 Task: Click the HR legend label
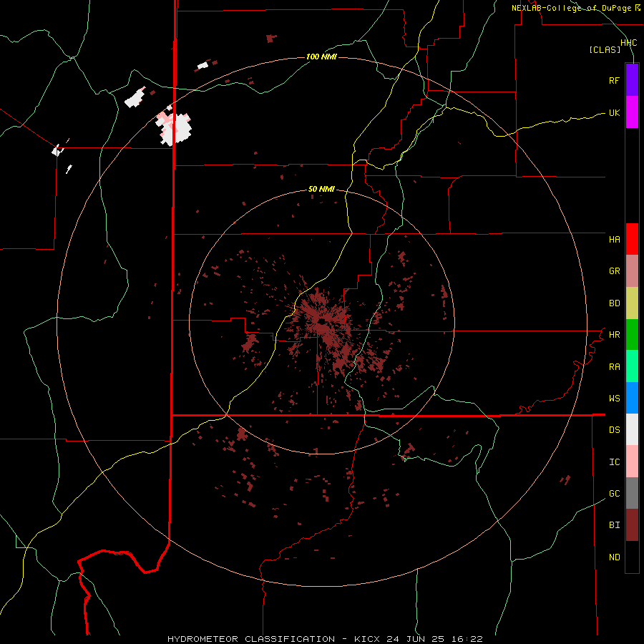point(614,334)
